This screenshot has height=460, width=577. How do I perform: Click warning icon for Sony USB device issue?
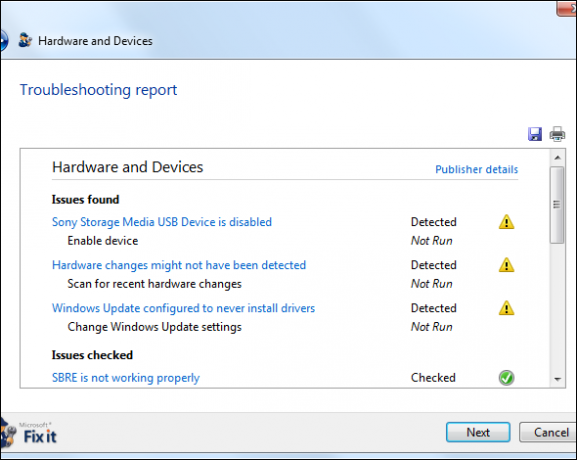[x=506, y=222]
